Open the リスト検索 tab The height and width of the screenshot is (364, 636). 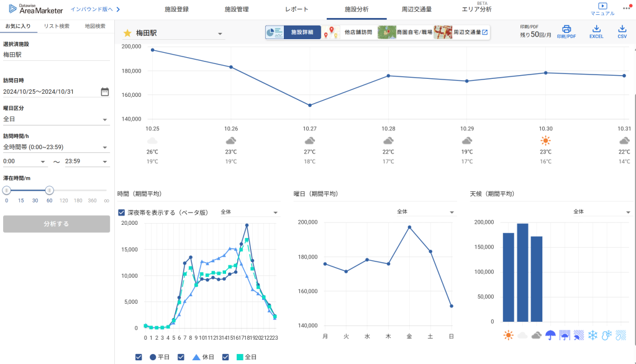[x=57, y=26]
